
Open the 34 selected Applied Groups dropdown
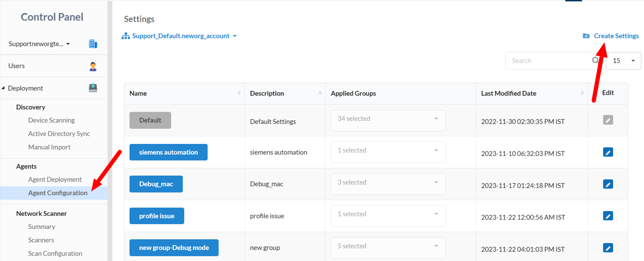coord(388,119)
